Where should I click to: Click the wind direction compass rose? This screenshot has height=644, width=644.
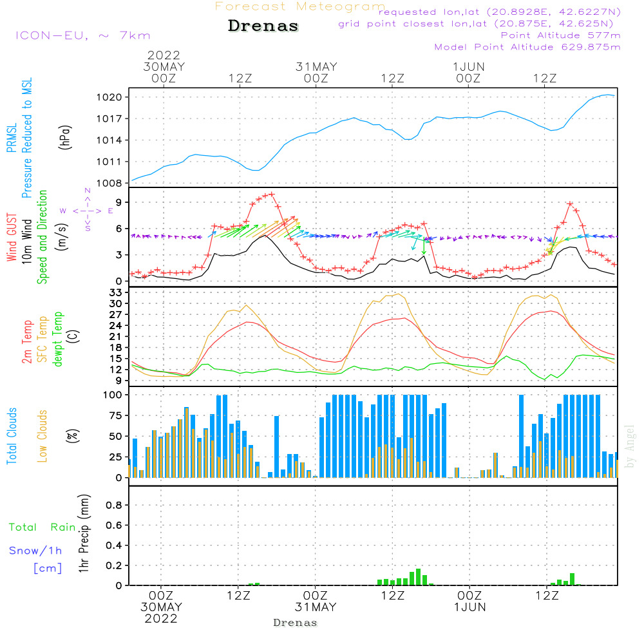tap(87, 210)
